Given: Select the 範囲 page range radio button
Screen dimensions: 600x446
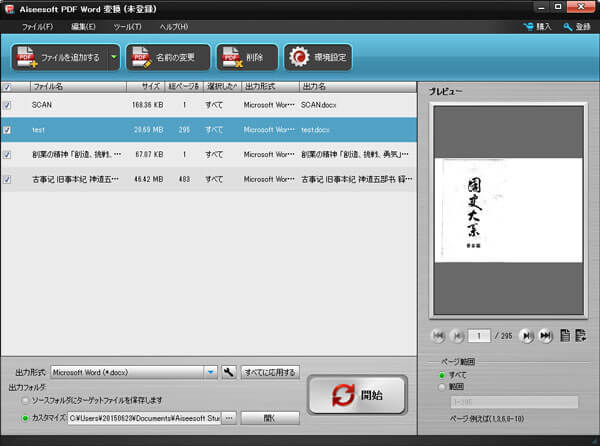Looking at the screenshot, I should [x=443, y=387].
